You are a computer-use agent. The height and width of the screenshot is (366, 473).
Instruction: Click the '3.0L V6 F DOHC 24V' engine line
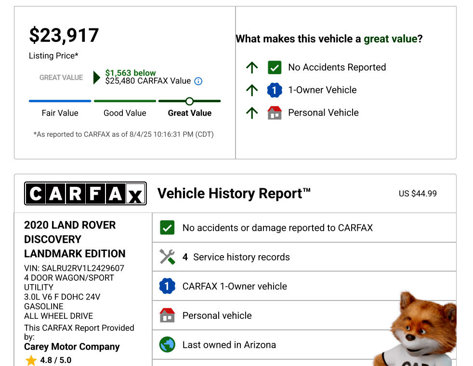click(x=62, y=297)
